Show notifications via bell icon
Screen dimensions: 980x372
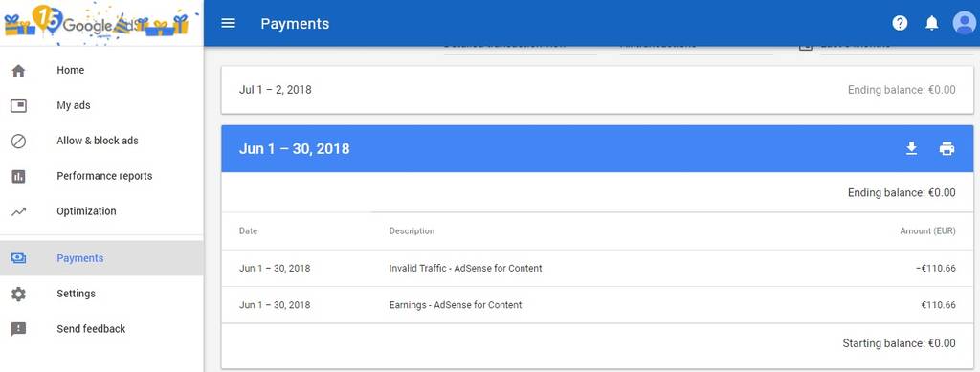(x=931, y=23)
